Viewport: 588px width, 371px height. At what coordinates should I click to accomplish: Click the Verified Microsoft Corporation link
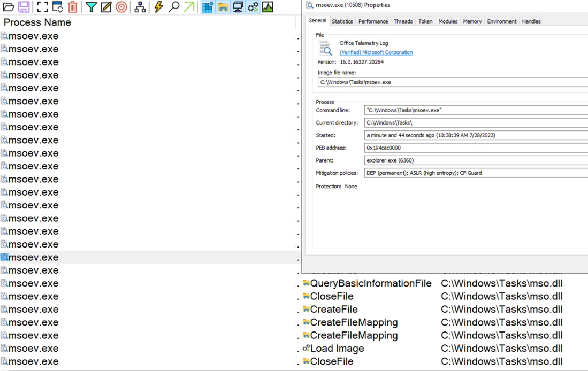coord(376,52)
